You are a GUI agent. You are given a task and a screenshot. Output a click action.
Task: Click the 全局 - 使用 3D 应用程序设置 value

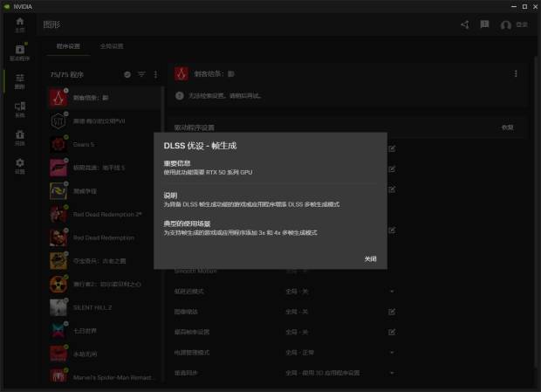coord(323,373)
